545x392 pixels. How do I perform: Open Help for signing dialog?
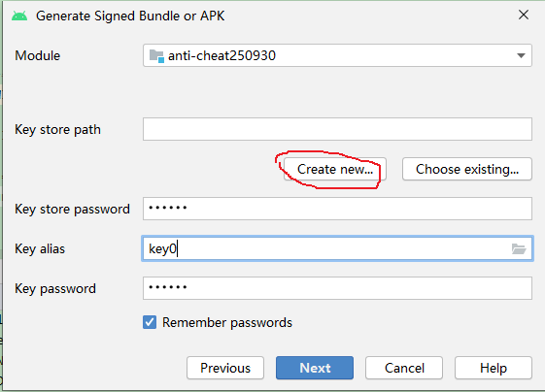(x=494, y=368)
